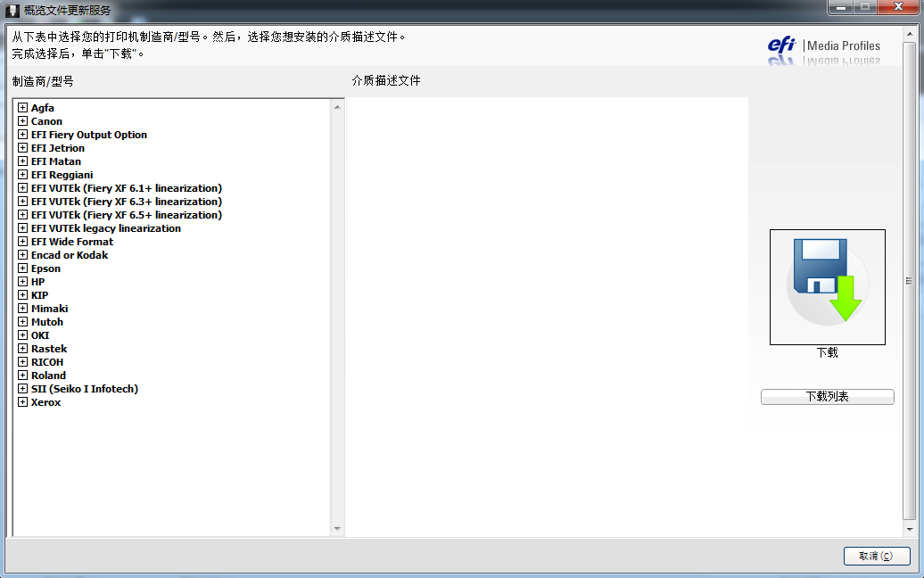
Task: Select the Rastek tree entry
Action: [x=49, y=349]
